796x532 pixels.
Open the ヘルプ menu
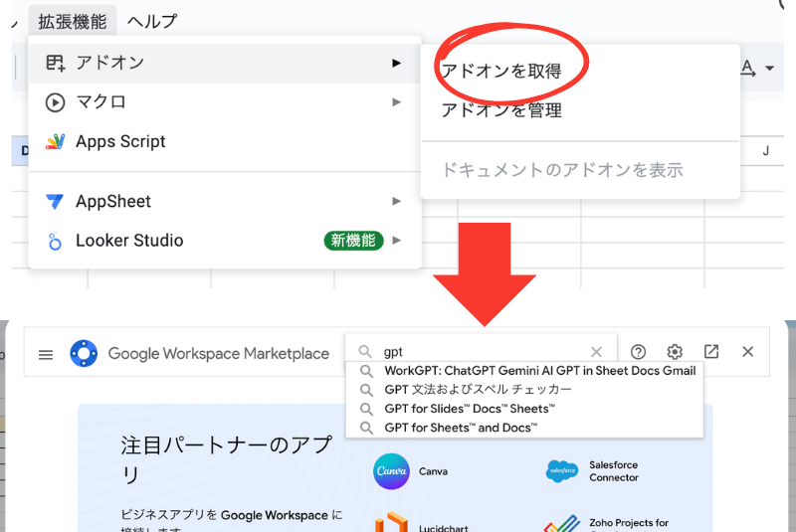[x=152, y=21]
